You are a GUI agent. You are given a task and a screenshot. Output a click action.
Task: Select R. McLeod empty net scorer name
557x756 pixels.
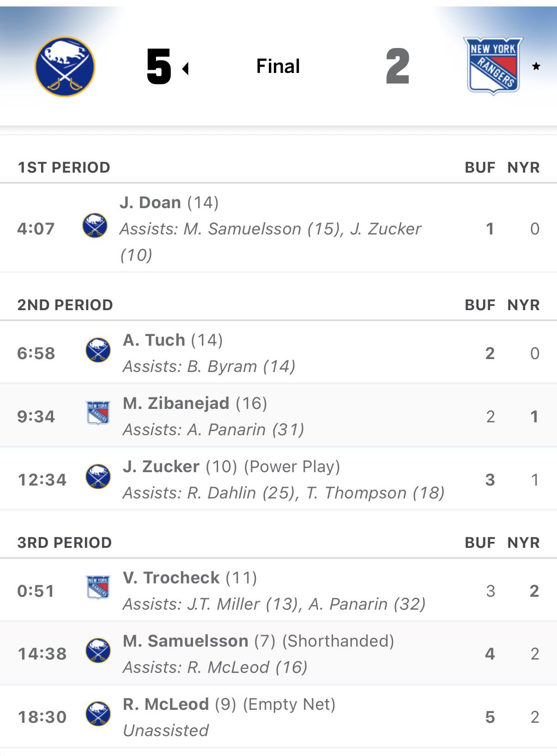coord(166,704)
